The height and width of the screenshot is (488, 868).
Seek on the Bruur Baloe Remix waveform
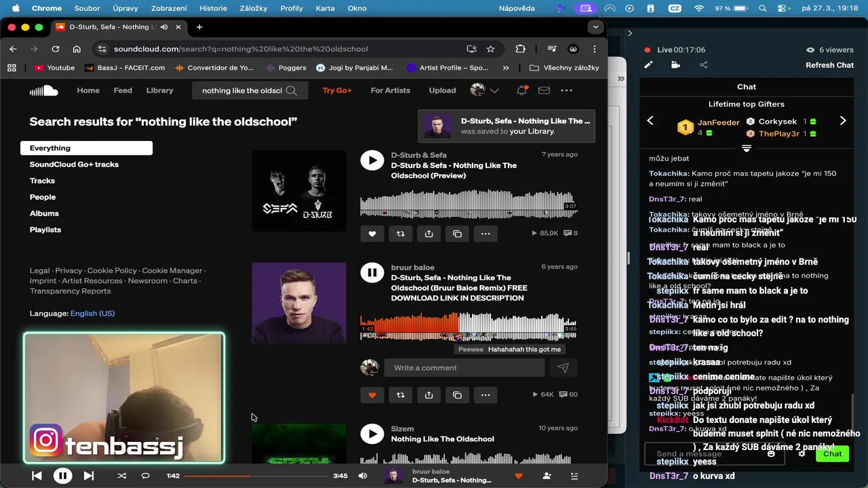[468, 326]
